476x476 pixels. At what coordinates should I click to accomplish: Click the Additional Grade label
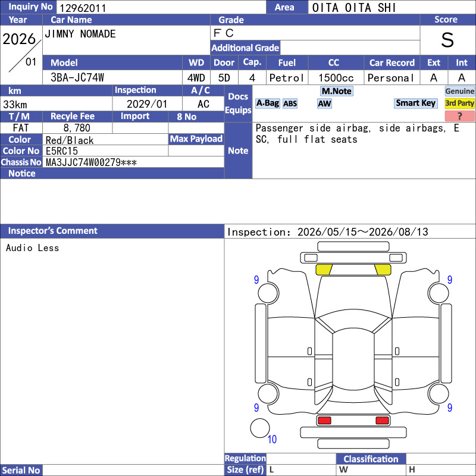[x=245, y=48]
